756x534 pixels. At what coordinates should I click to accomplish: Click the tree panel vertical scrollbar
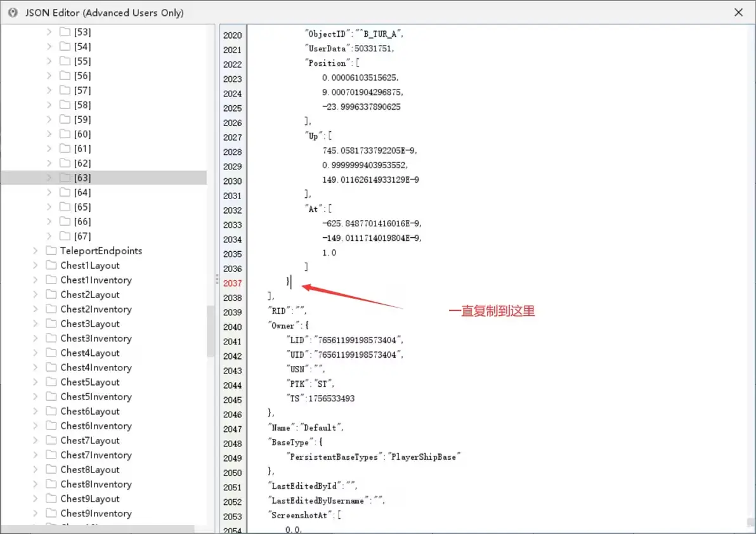210,330
